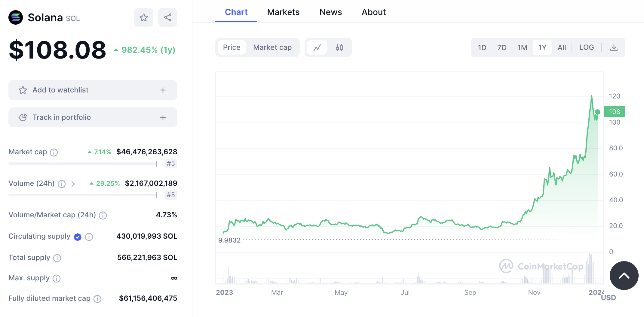Viewport: 644px width, 317px height.
Task: Click the Fully diluted market cap info icon
Action: [x=97, y=299]
